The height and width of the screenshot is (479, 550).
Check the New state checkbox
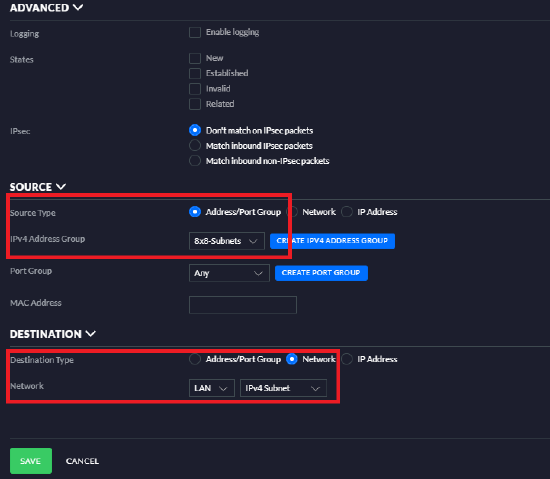[195, 58]
